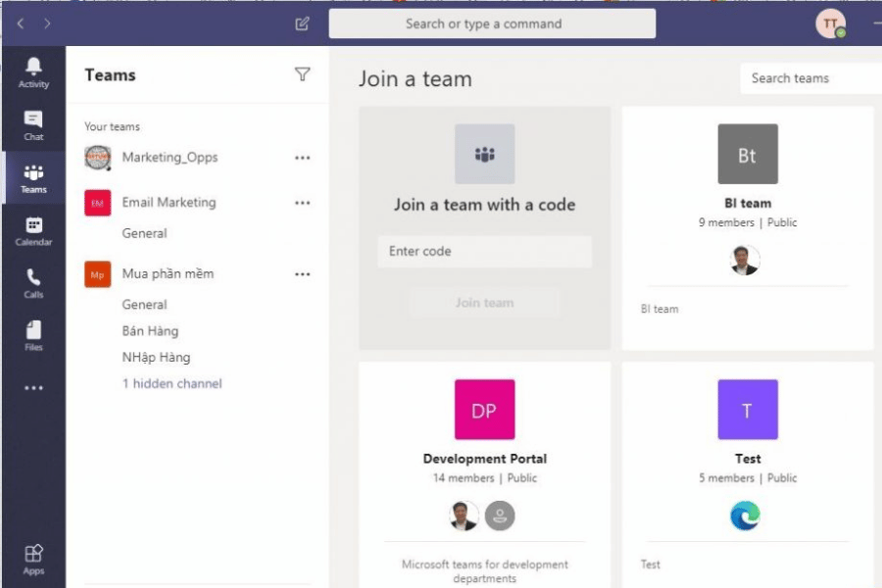Click the 'Join a team' page heading

coord(416,78)
